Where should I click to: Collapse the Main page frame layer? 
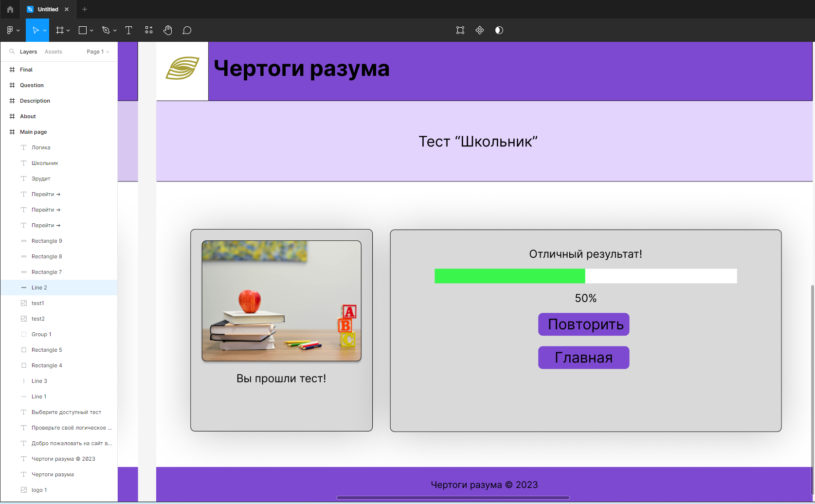59,132
